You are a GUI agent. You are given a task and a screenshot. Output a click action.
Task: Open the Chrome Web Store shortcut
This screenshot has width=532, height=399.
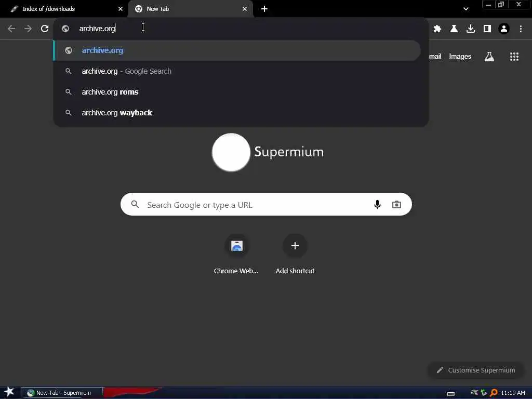pyautogui.click(x=236, y=254)
